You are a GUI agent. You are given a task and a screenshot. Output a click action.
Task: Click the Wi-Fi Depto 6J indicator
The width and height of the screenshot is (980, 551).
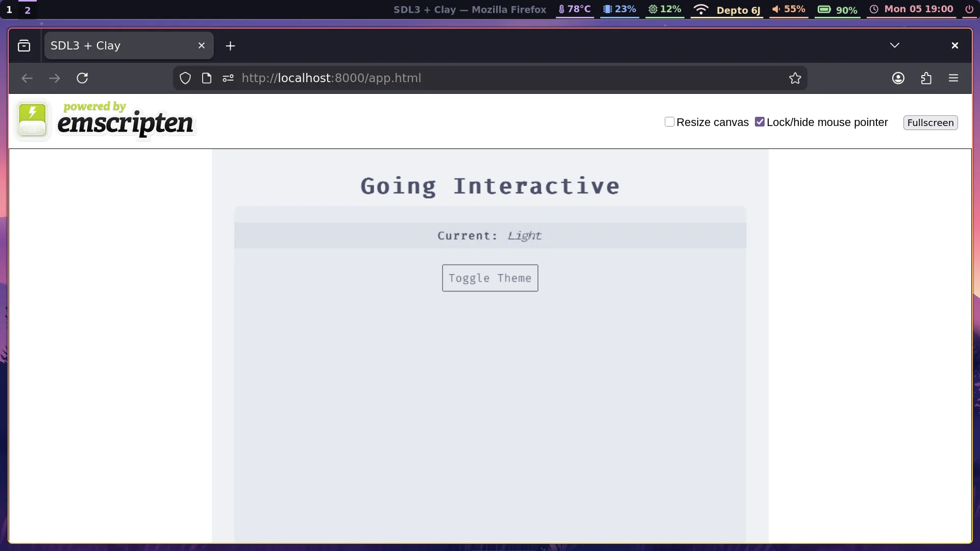pyautogui.click(x=726, y=9)
